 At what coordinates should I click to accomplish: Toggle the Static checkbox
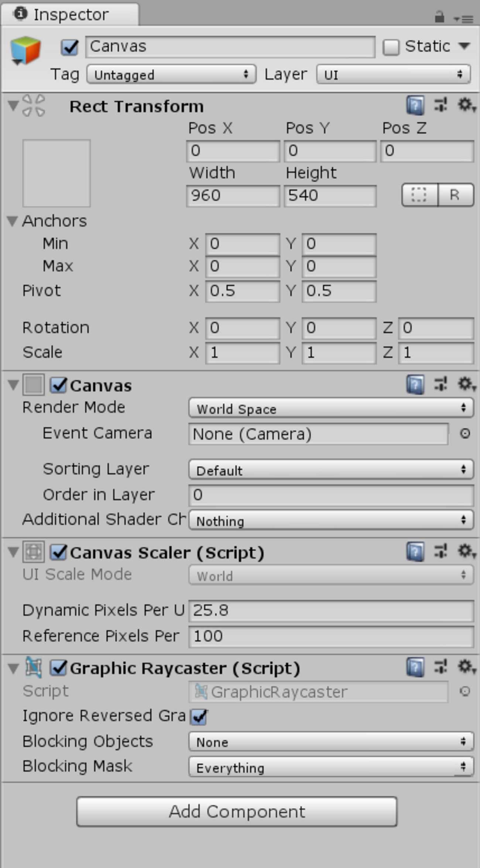391,47
